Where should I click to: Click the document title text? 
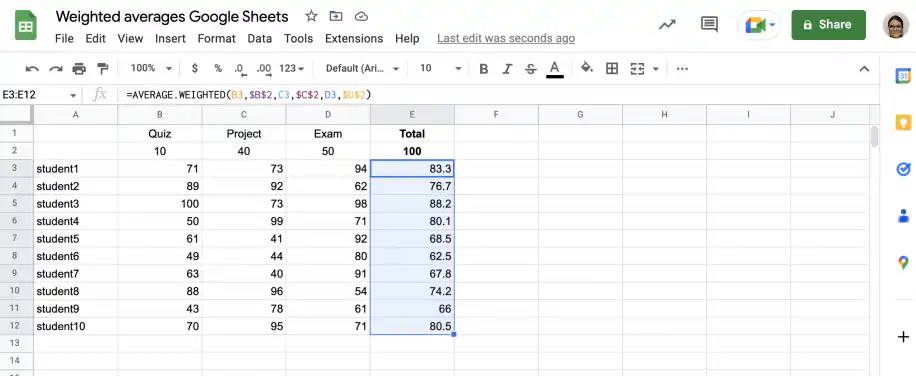pos(172,16)
